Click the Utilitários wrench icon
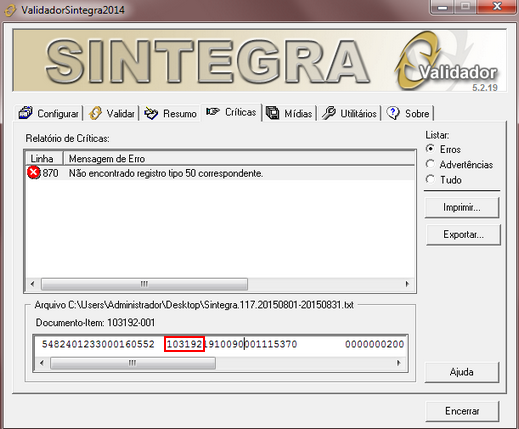This screenshot has width=519, height=429. click(329, 113)
